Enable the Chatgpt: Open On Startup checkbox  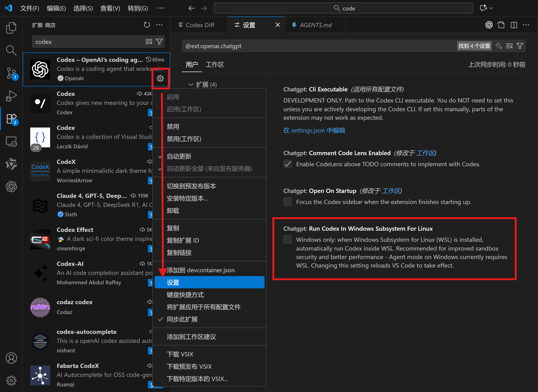(287, 202)
